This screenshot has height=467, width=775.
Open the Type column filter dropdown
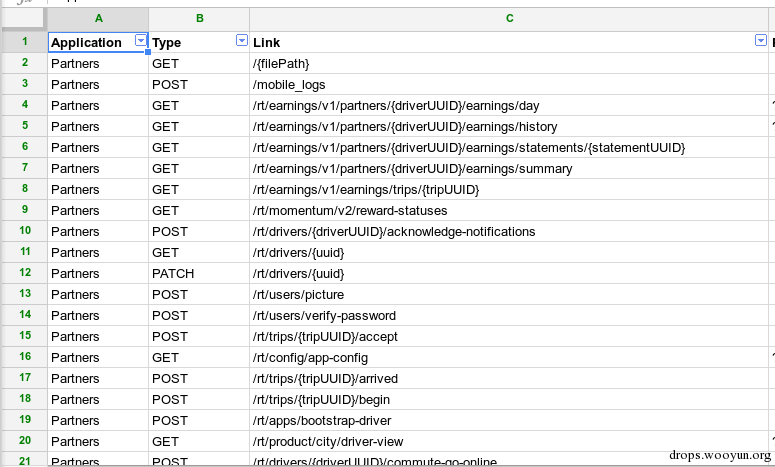pos(241,41)
